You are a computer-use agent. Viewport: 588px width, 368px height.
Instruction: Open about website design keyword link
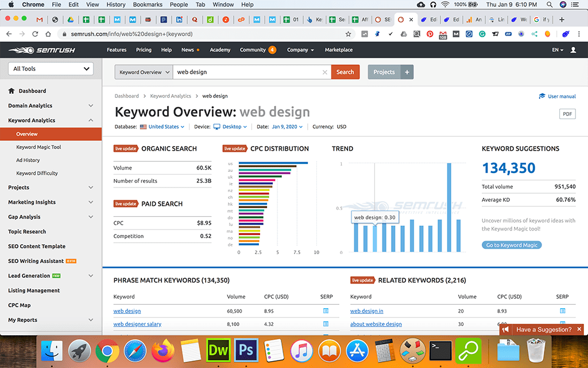(376, 324)
